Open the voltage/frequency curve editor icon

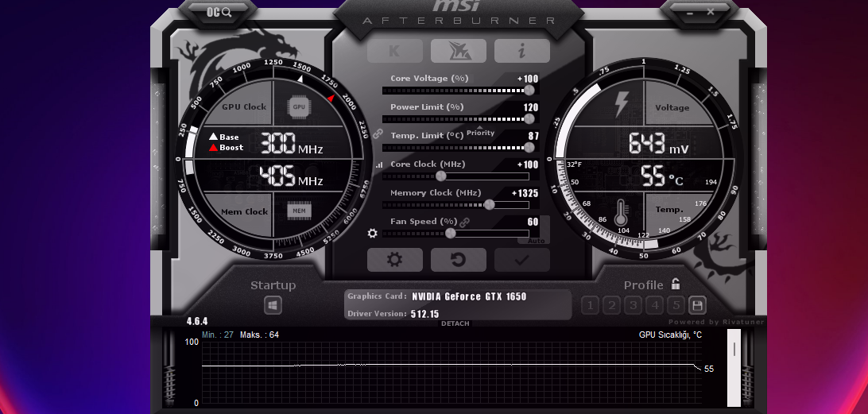(x=379, y=165)
